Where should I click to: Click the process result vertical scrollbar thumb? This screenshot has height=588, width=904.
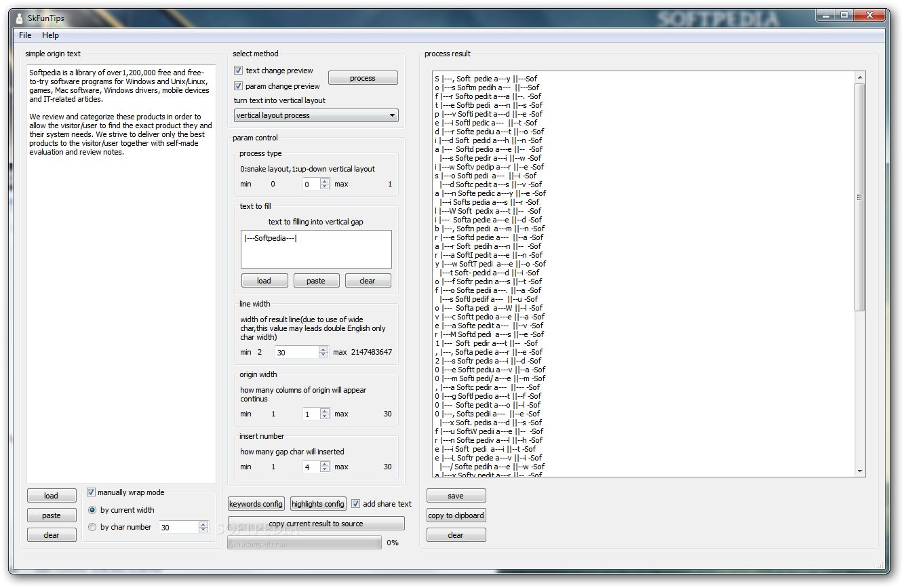pyautogui.click(x=860, y=197)
